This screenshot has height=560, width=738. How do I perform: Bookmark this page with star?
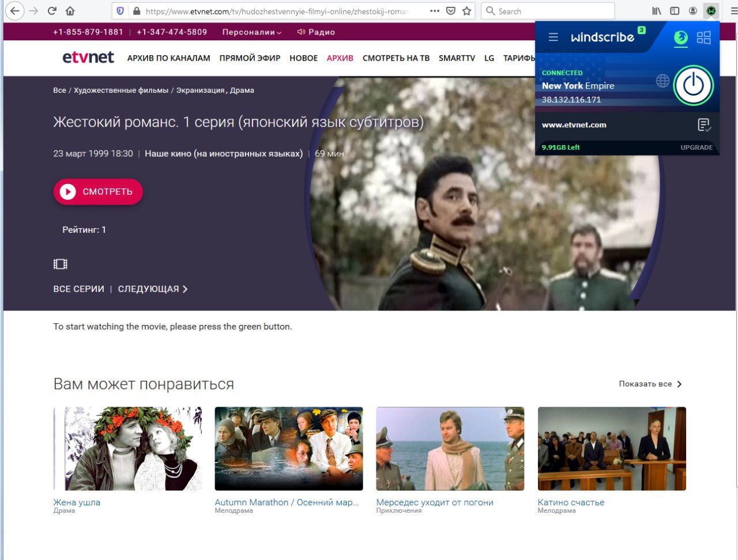coord(466,11)
